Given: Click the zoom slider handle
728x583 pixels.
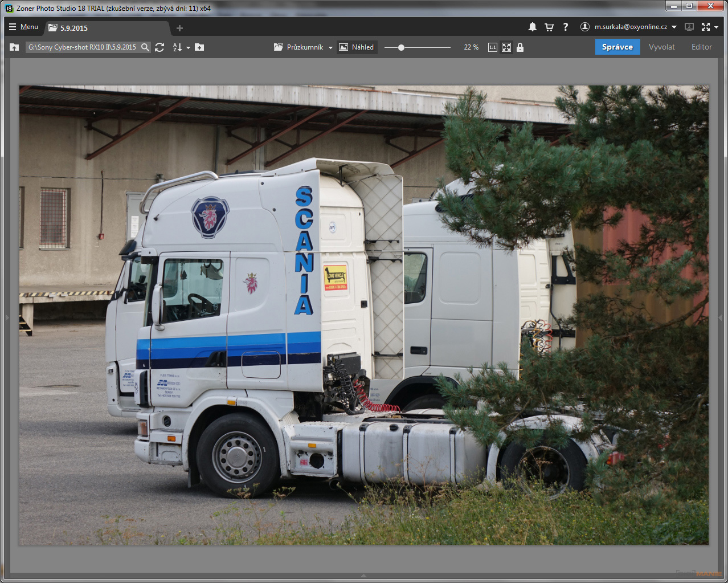Looking at the screenshot, I should [x=401, y=48].
